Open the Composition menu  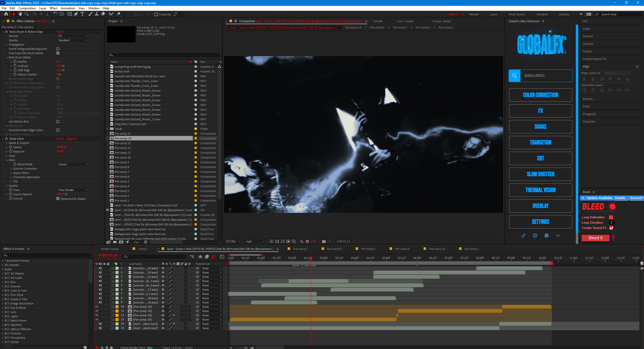pos(27,8)
